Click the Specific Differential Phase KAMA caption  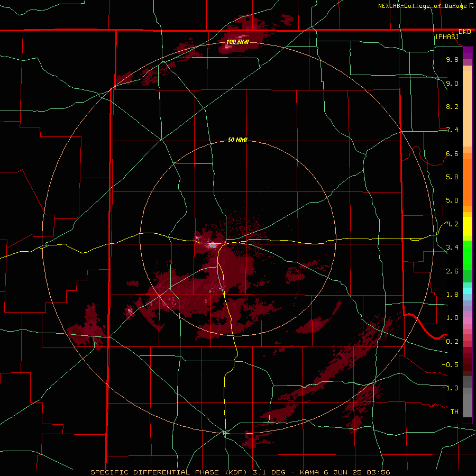tap(240, 472)
